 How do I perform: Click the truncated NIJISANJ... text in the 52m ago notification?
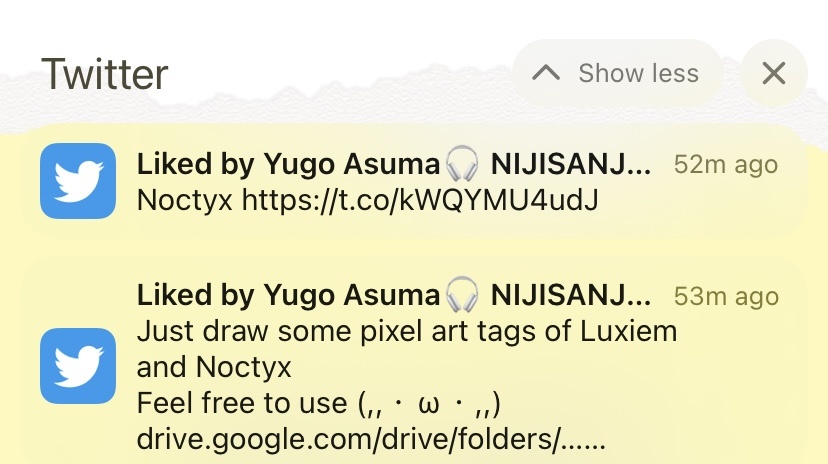coord(571,164)
